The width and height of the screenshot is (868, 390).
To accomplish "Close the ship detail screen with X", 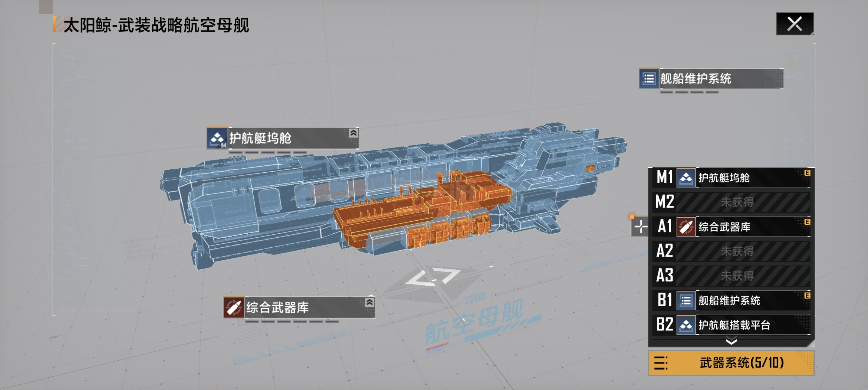I will (x=795, y=24).
